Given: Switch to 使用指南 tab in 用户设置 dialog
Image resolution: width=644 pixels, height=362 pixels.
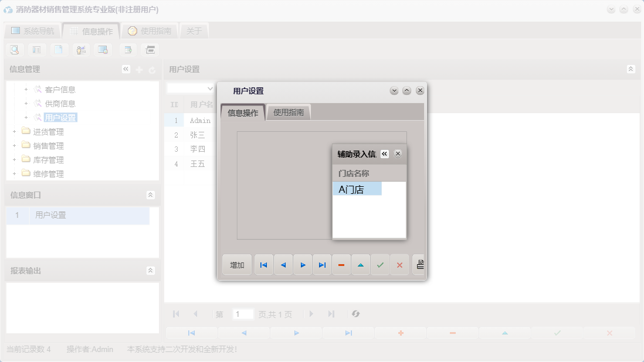Looking at the screenshot, I should [289, 112].
